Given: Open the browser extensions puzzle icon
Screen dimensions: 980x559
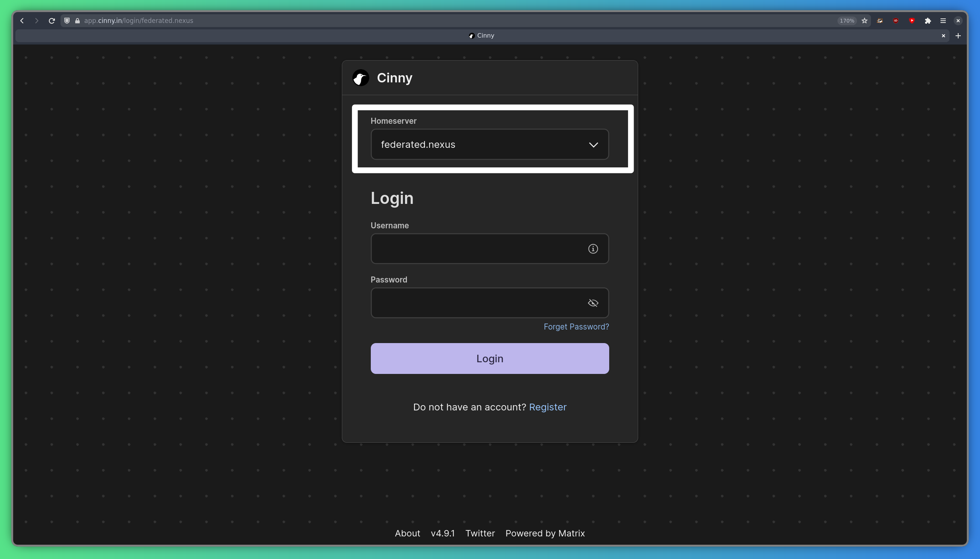Looking at the screenshot, I should click(x=928, y=21).
